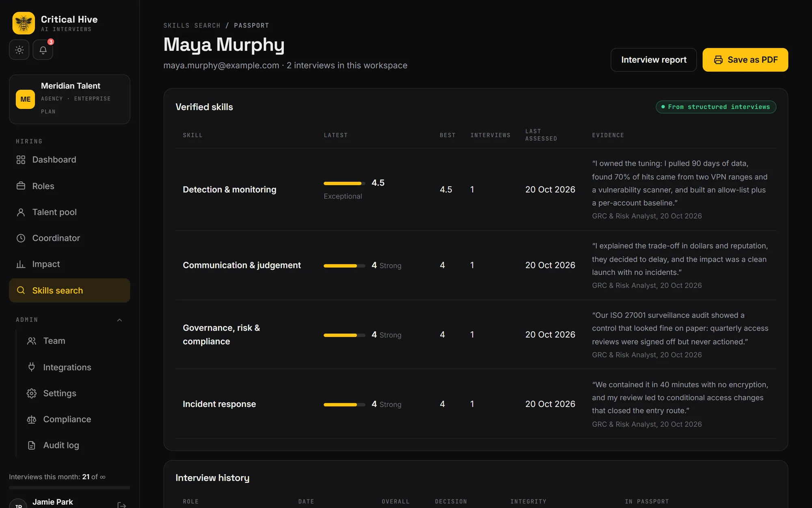Click the Team people icon
This screenshot has height=508, width=812.
(32, 341)
